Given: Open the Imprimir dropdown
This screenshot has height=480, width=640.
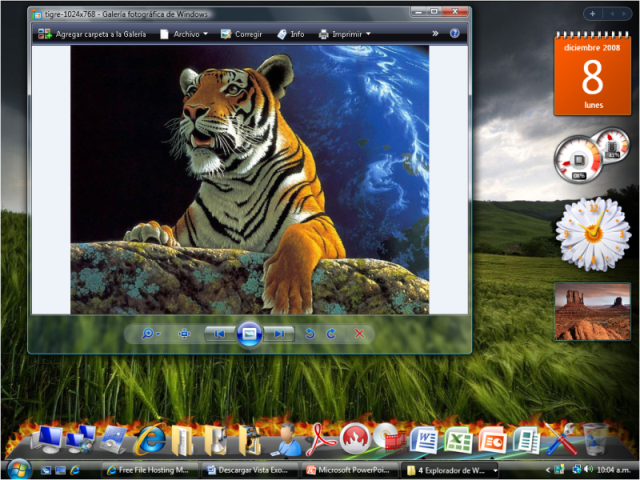Looking at the screenshot, I should click(x=345, y=34).
